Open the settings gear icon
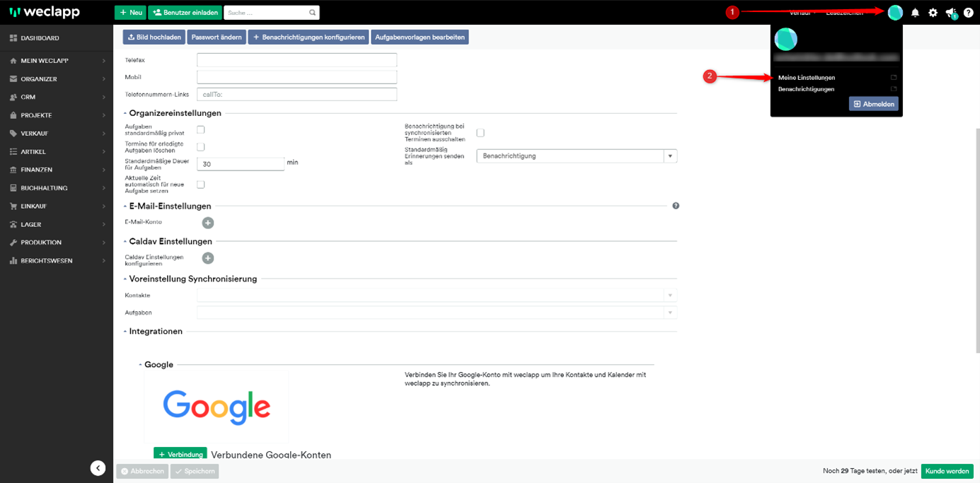The image size is (980, 483). coord(933,13)
